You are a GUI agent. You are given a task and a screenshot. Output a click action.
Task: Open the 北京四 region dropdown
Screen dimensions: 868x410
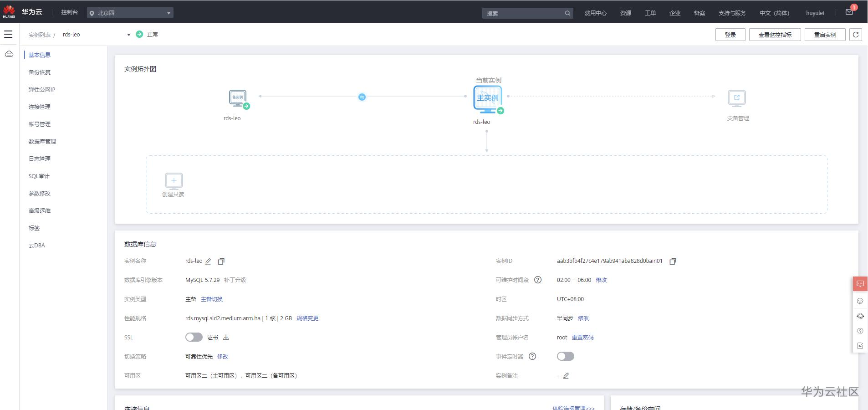[x=130, y=13]
